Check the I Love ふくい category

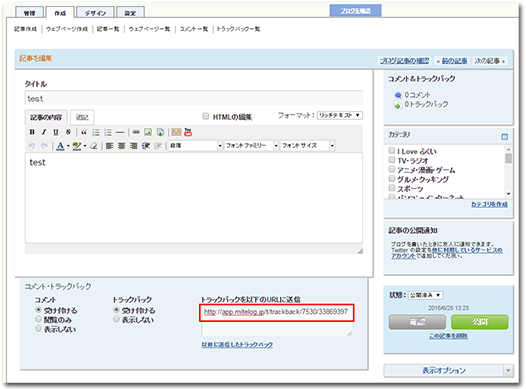point(391,151)
